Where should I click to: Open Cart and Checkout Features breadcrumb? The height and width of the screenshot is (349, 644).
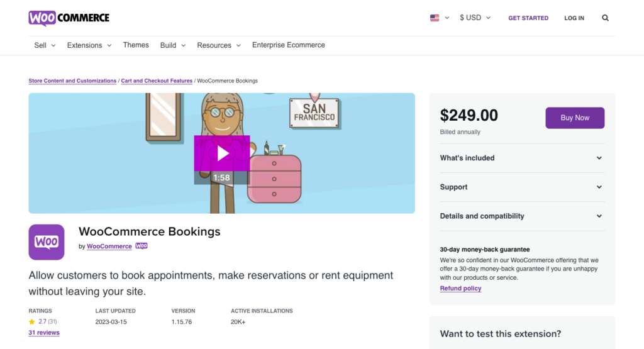[x=157, y=81]
